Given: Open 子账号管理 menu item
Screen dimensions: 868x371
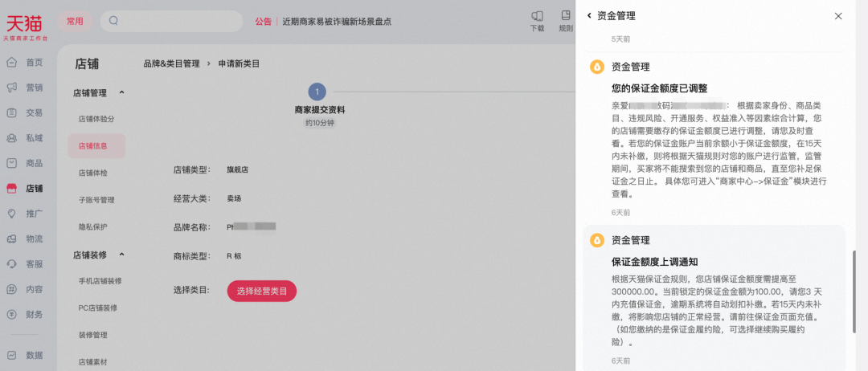Looking at the screenshot, I should click(96, 200).
